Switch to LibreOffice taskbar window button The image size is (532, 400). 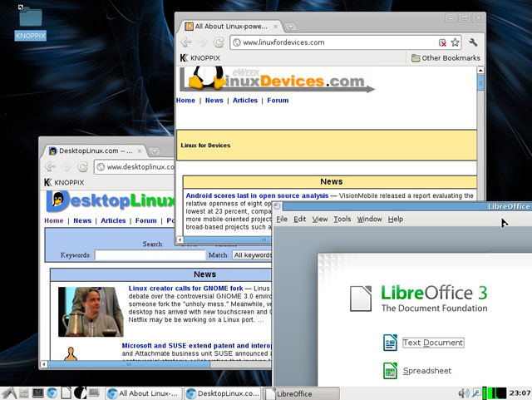301,394
